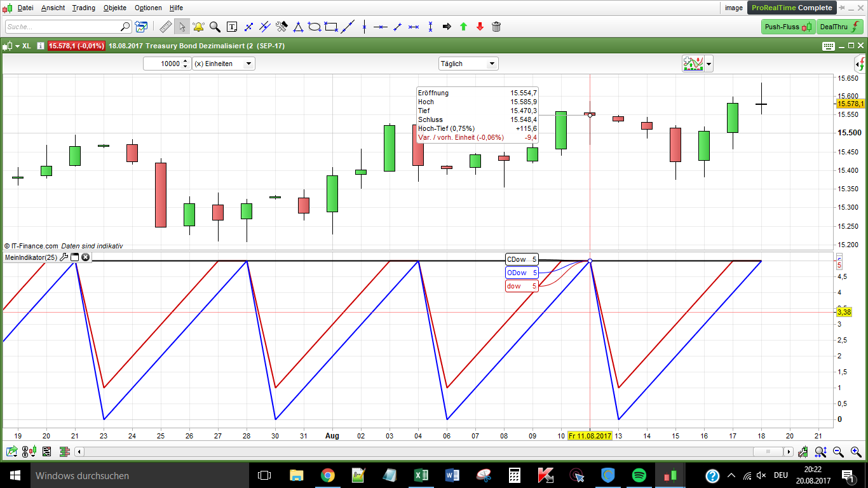Open the add indicator chart icon
The width and height of the screenshot is (868, 488).
[693, 64]
